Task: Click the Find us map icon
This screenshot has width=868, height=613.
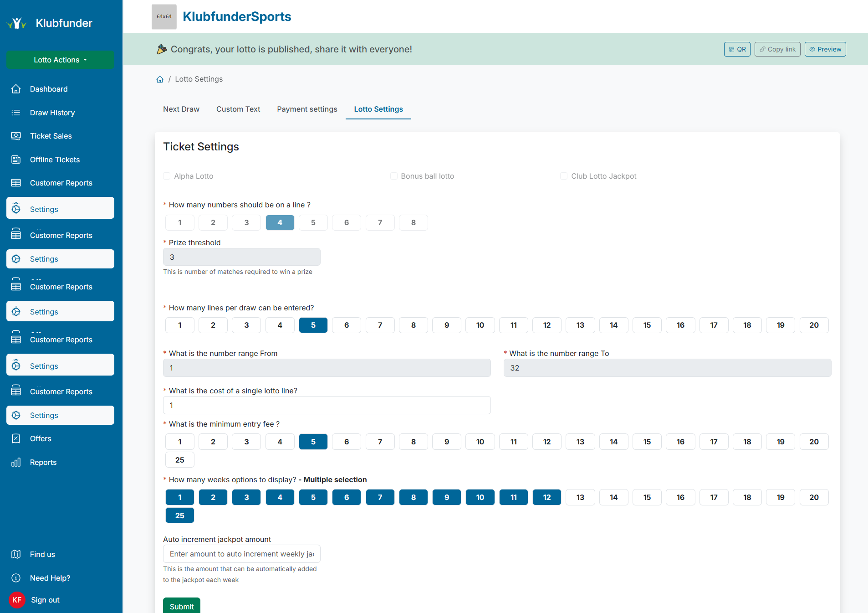Action: [x=16, y=554]
